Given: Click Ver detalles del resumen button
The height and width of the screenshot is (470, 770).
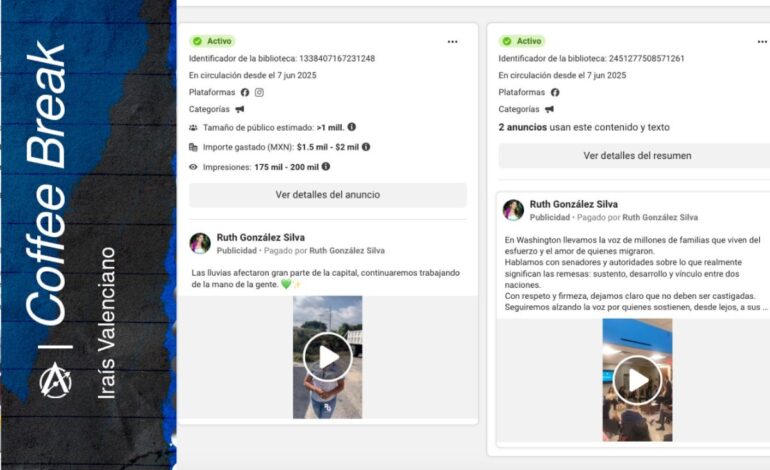Looking at the screenshot, I should pyautogui.click(x=637, y=156).
